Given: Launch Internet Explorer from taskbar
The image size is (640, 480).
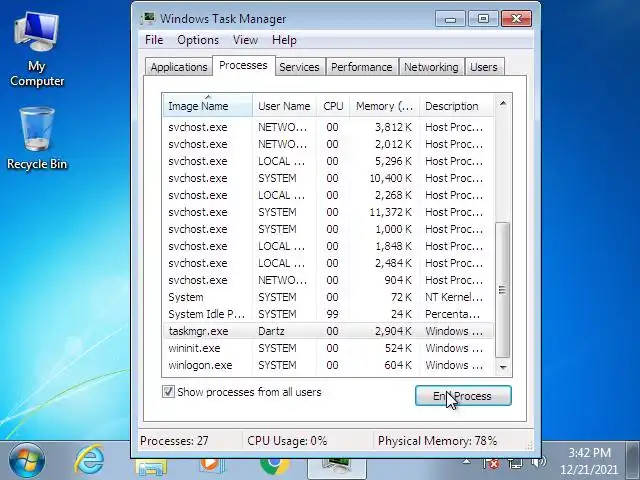Looking at the screenshot, I should [x=89, y=461].
